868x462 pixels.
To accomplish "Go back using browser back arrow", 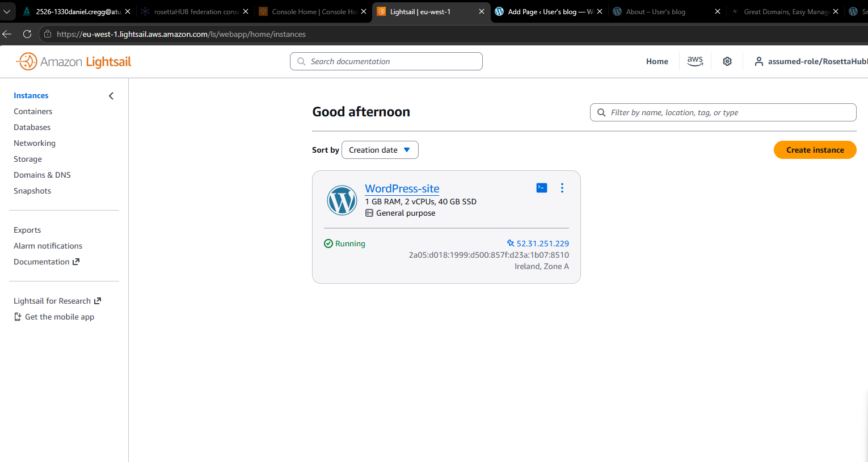I will [7, 34].
